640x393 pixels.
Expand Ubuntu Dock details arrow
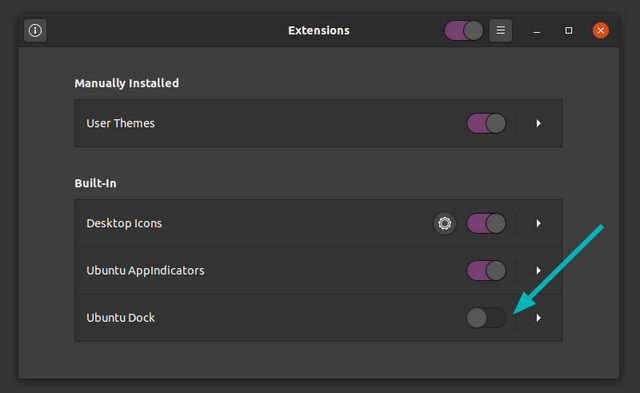tap(538, 318)
